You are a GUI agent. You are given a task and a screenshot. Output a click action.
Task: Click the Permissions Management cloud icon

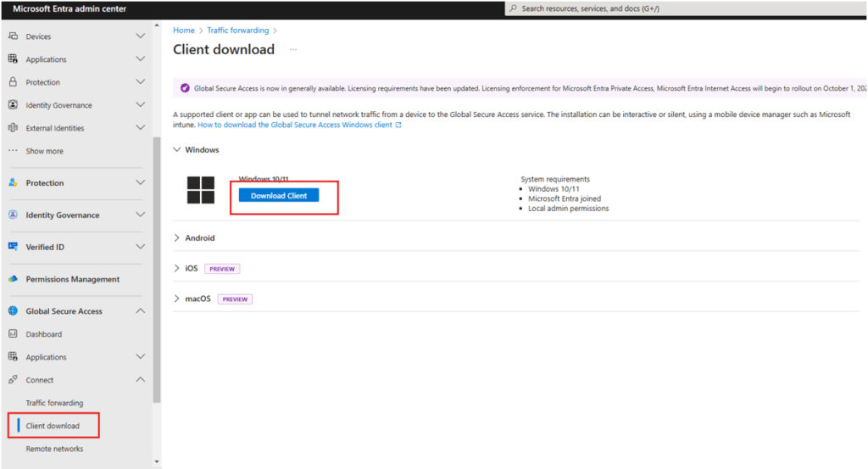[x=13, y=279]
